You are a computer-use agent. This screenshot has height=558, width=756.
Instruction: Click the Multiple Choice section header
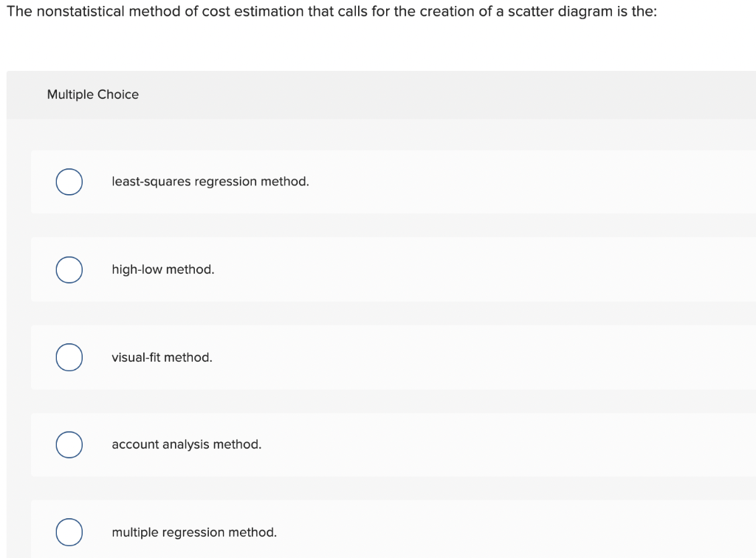pos(92,94)
